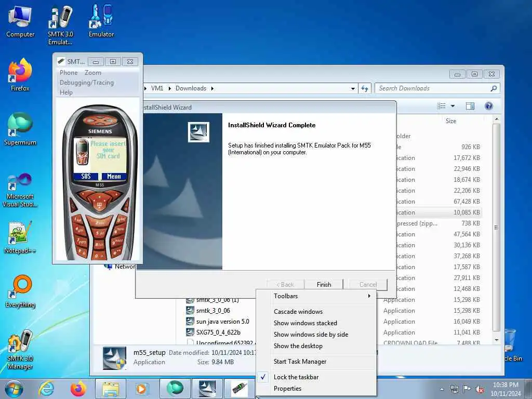Choose Start Task Manager
The height and width of the screenshot is (399, 532).
tap(316, 362)
